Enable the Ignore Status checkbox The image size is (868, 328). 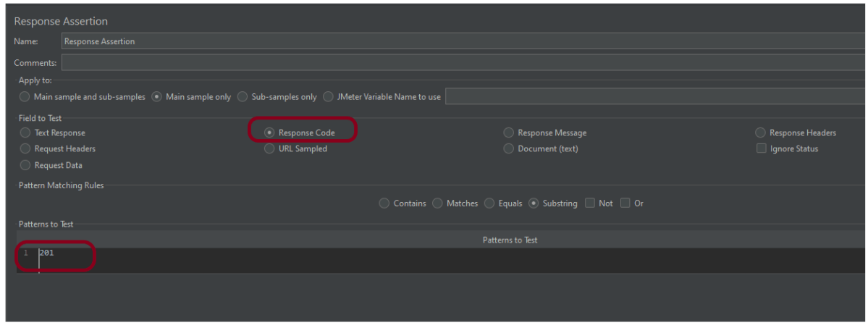(x=761, y=149)
